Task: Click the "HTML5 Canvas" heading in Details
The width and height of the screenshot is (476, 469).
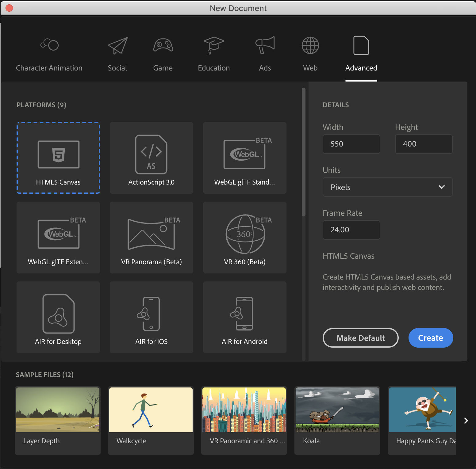Action: pyautogui.click(x=348, y=256)
